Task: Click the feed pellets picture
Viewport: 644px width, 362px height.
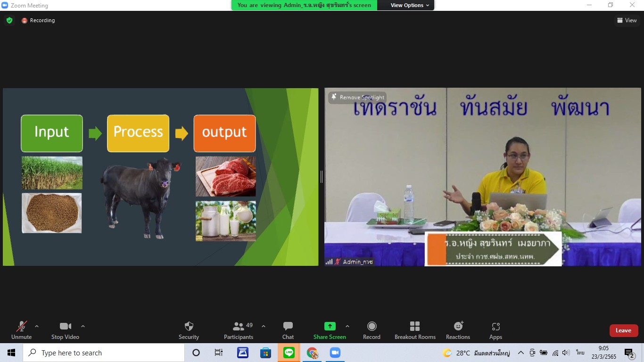Action: (x=52, y=213)
